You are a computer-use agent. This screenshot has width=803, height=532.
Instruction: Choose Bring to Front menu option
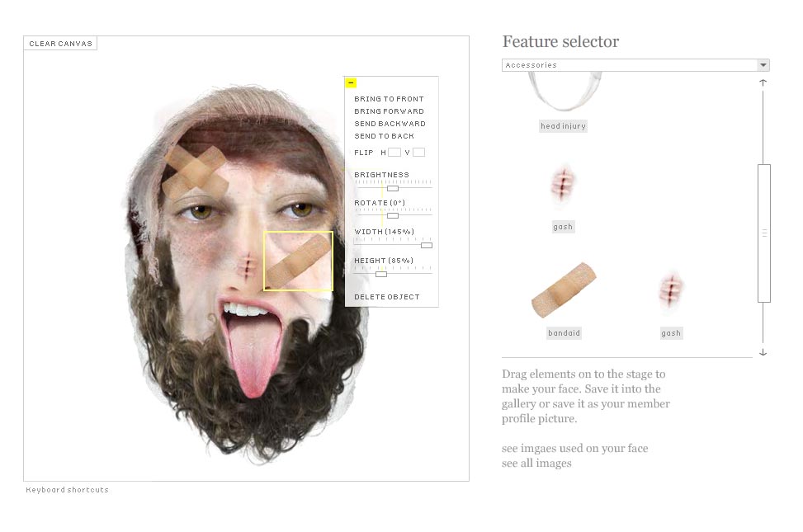pos(389,99)
